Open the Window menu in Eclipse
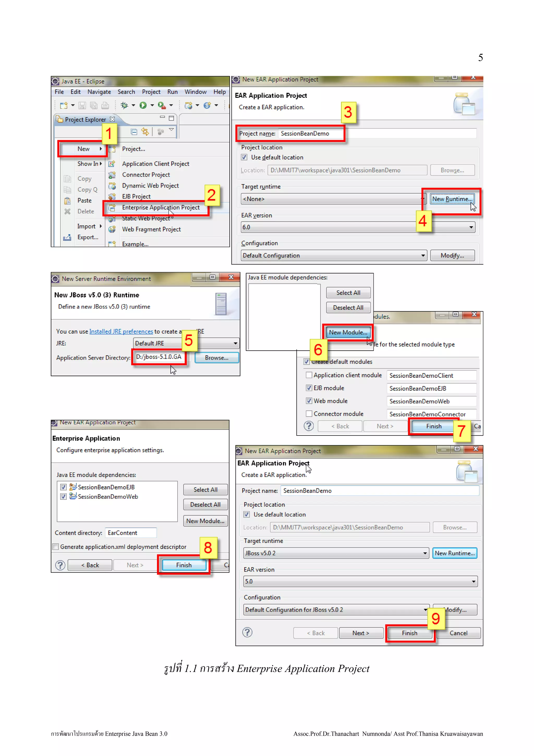This screenshot has height=756, width=534. pos(196,92)
